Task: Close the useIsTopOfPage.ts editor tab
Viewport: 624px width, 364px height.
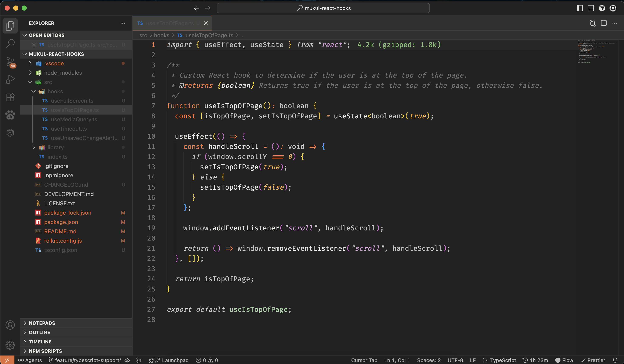Action: (206, 23)
